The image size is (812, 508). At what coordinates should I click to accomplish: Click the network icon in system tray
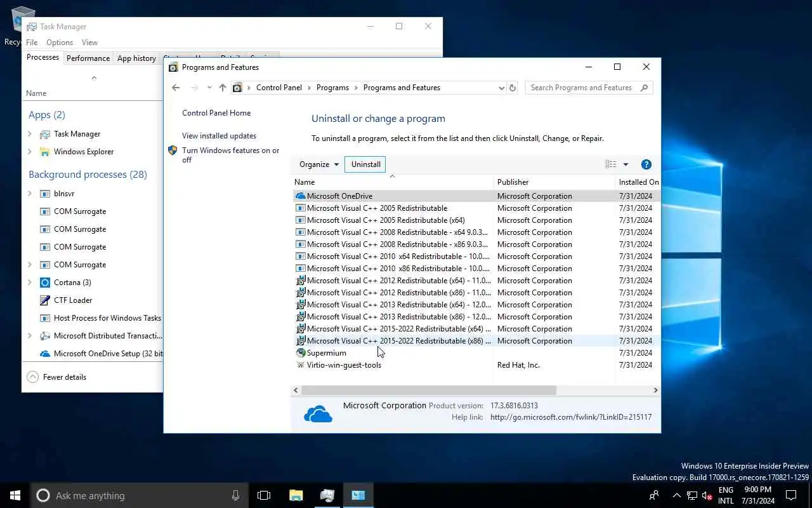(692, 495)
